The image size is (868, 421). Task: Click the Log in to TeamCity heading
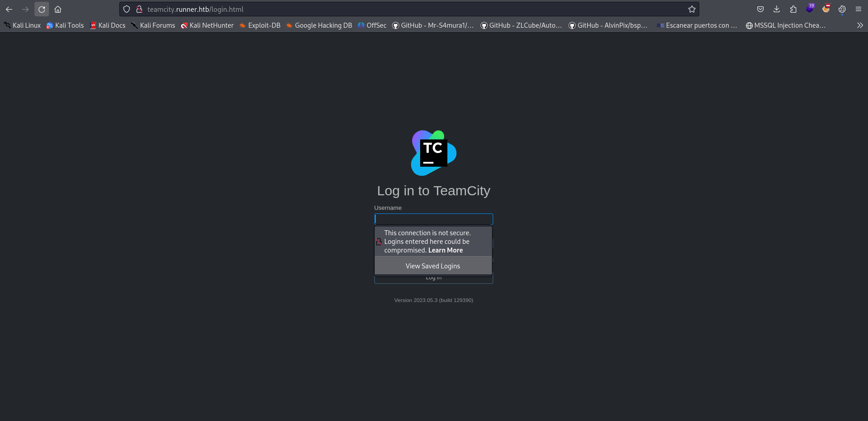point(433,191)
